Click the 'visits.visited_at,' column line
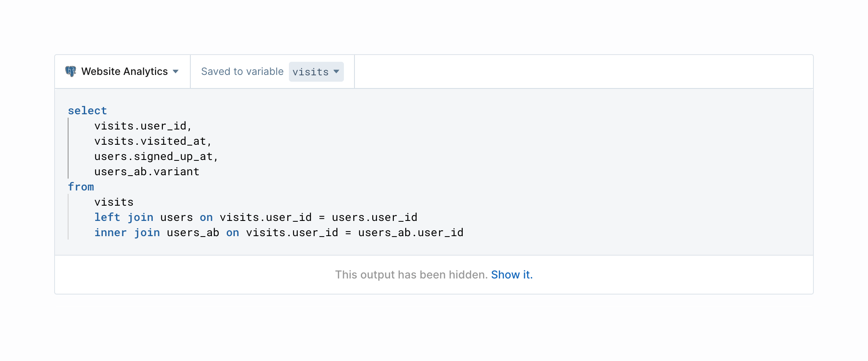The width and height of the screenshot is (868, 361). click(x=153, y=141)
